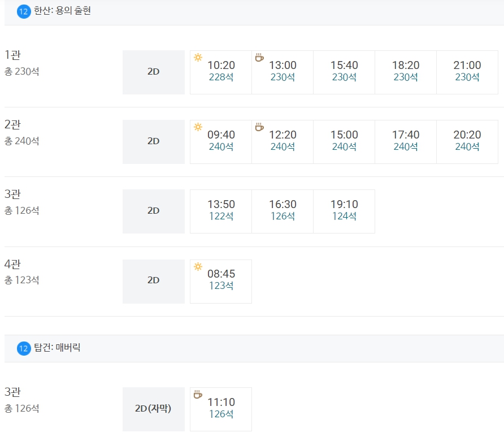The image size is (504, 441).
Task: Select the 17:40 showtime in 2관
Action: (x=406, y=142)
